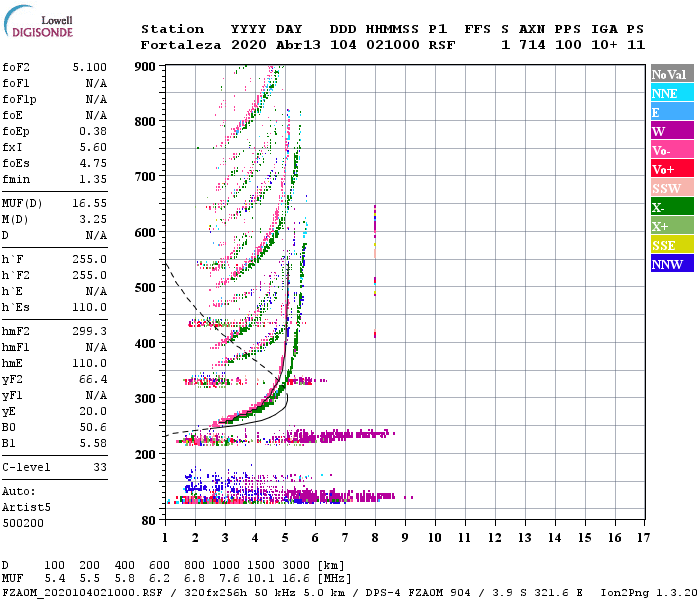Screen dimensions: 700x600
Task: Select the SSE yellow legend swatch
Action: [672, 245]
